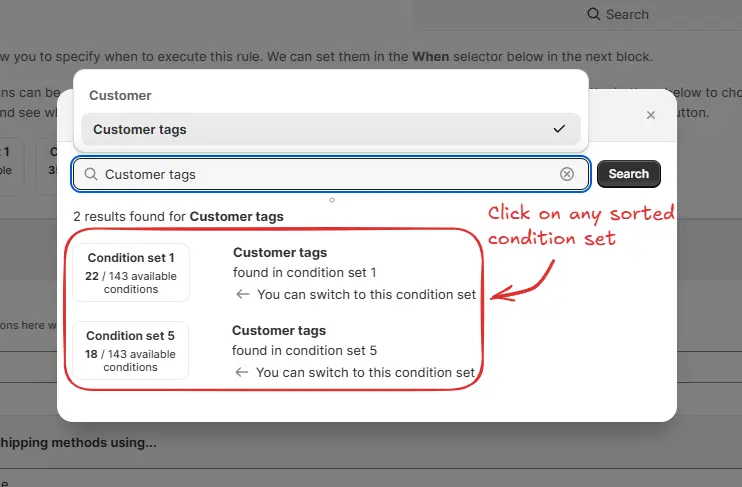The image size is (742, 487).
Task: Switch to condition set 5 via its link text
Action: coord(365,372)
